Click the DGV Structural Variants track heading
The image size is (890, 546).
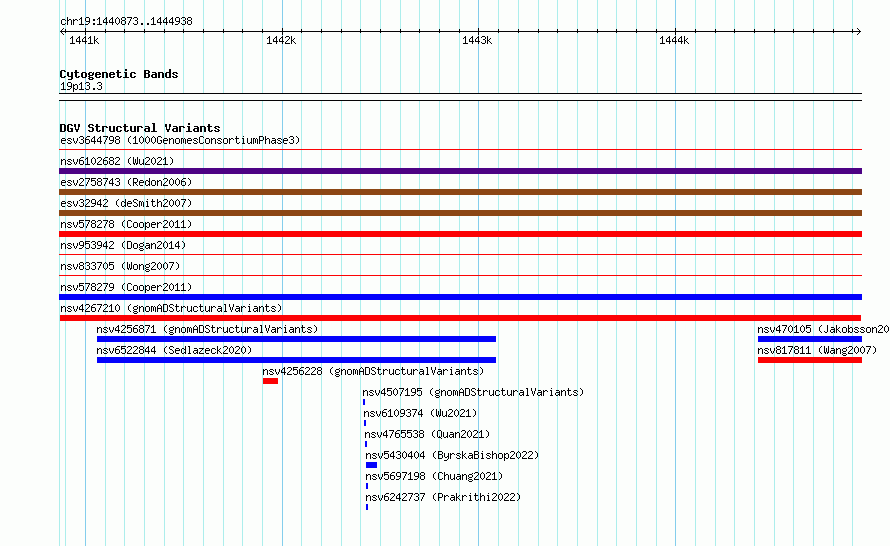coord(140,128)
